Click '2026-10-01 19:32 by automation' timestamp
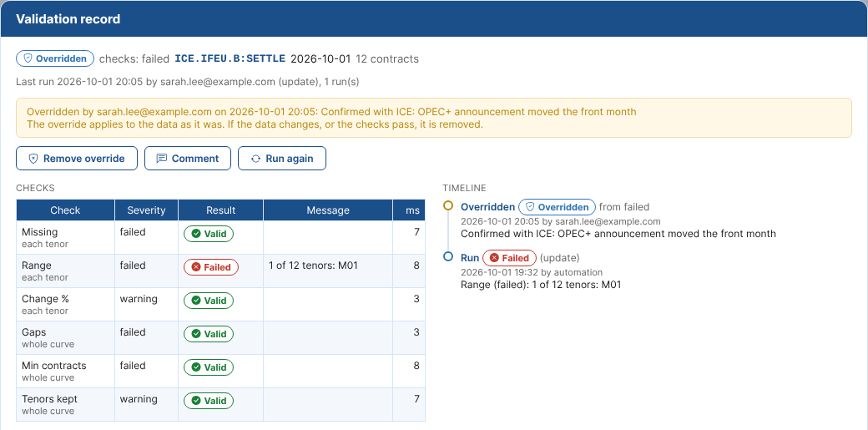 click(532, 272)
